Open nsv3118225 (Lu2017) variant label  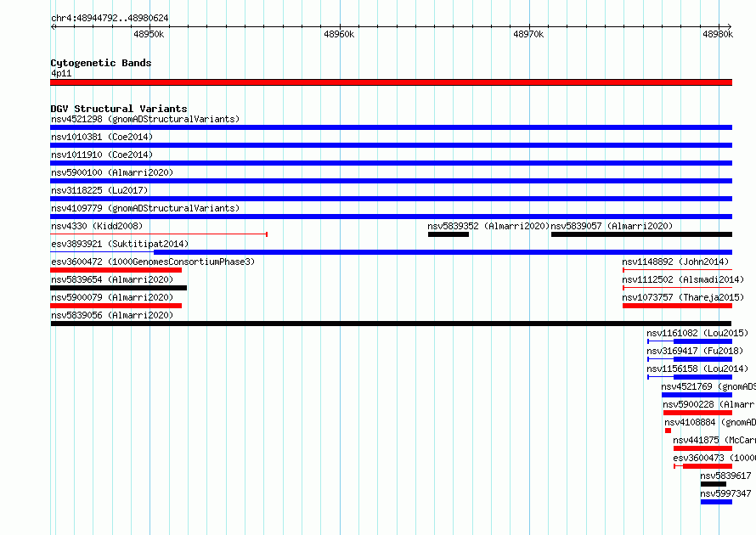99,190
